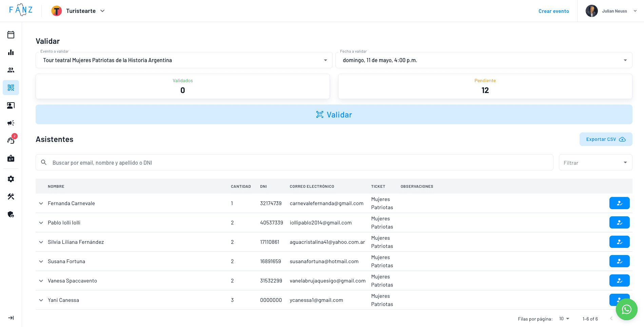
Task: Open the marketing megaphone section
Action: (x=11, y=123)
